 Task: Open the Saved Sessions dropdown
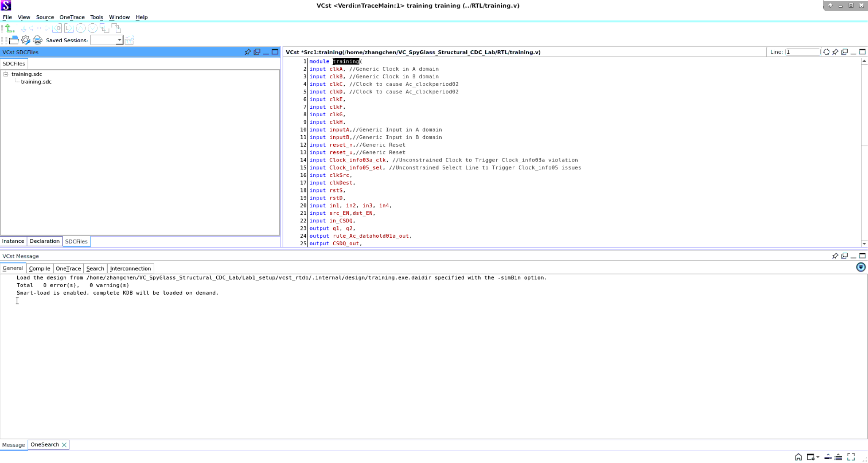120,40
